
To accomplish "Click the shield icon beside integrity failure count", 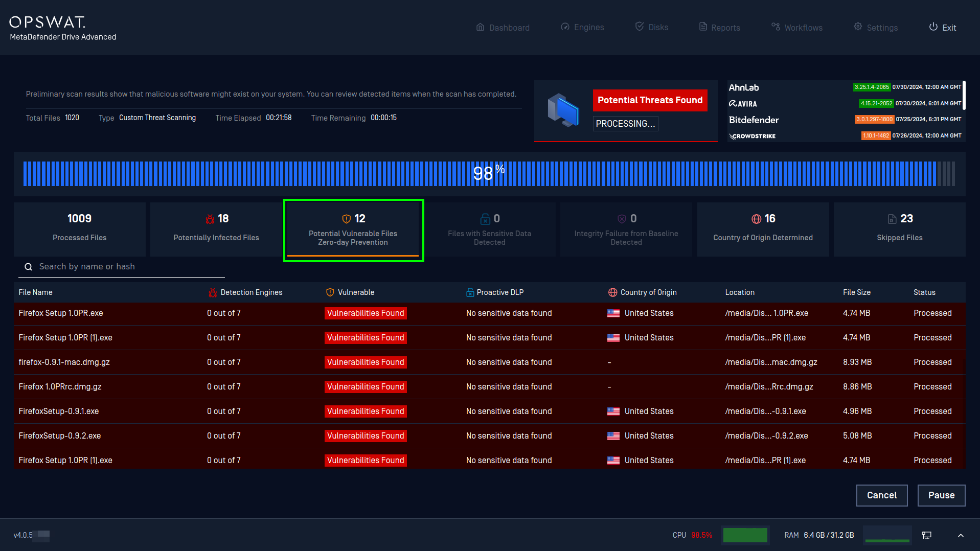I will point(622,219).
